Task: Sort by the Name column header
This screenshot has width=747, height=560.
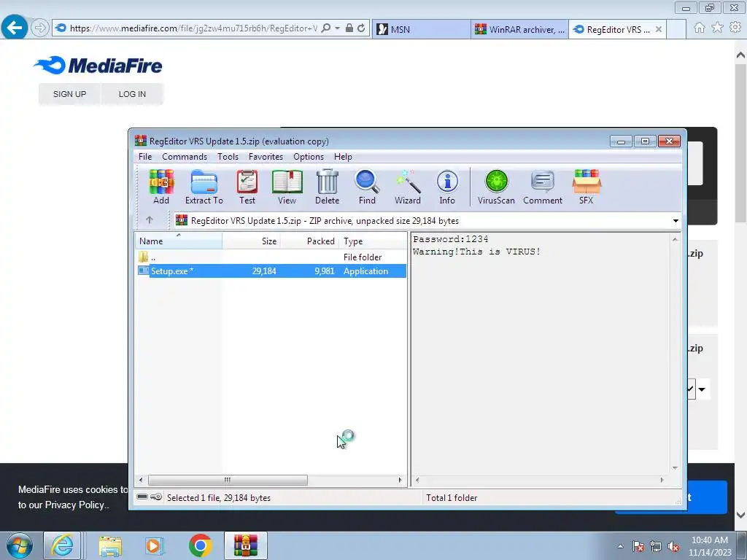Action: pyautogui.click(x=179, y=241)
